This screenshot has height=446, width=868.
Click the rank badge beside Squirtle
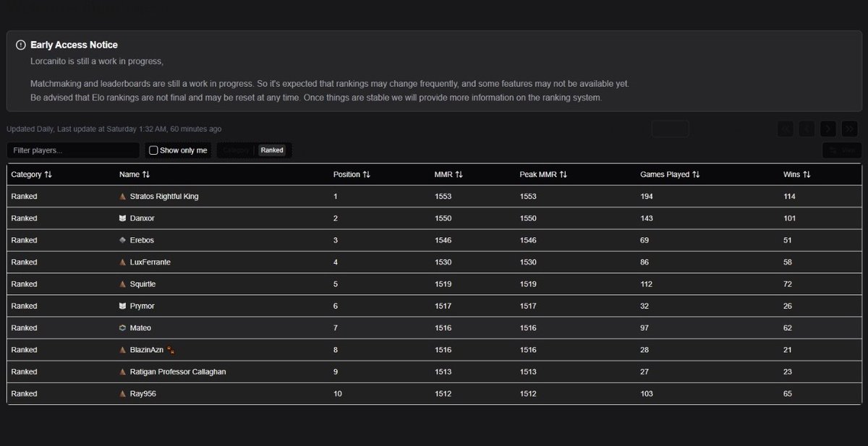(x=123, y=284)
